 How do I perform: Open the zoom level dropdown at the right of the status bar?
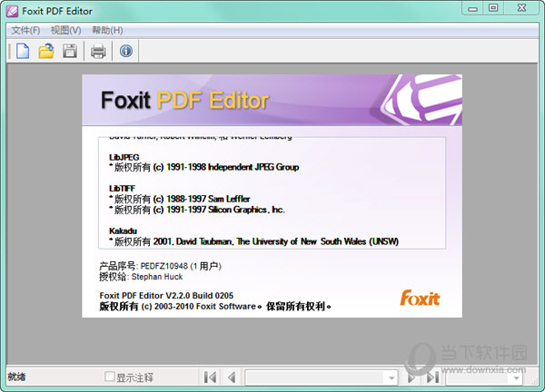click(x=516, y=377)
